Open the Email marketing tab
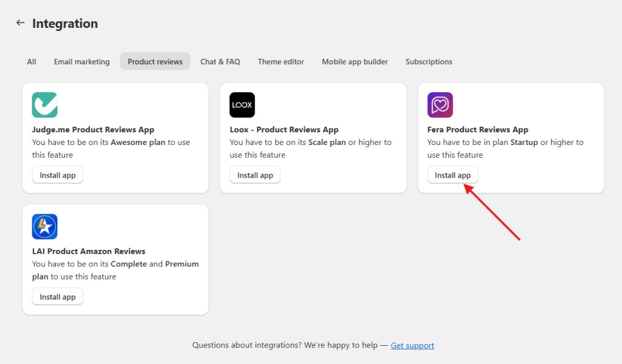This screenshot has width=622, height=364. click(81, 61)
